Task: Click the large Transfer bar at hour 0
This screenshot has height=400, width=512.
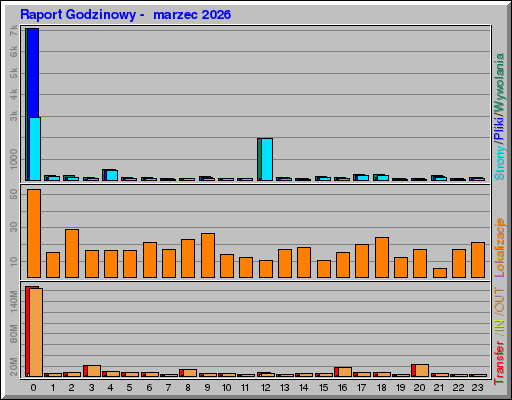Action: 36,332
